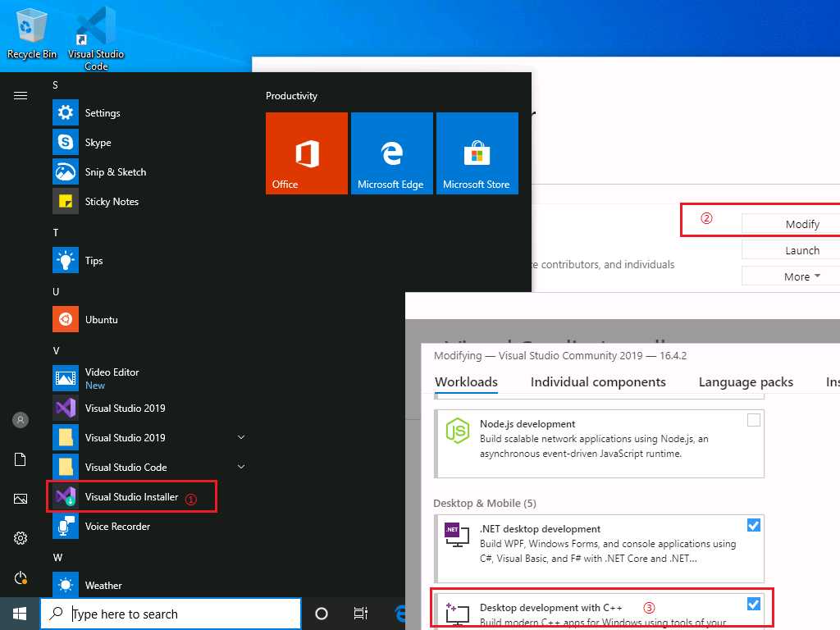Switch to the Workloads tab
840x630 pixels.
point(466,382)
